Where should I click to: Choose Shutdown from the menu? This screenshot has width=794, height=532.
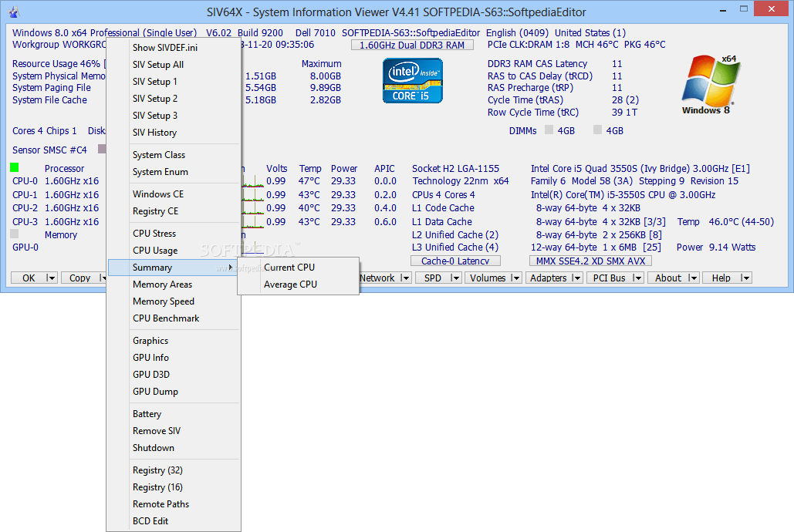174,448
